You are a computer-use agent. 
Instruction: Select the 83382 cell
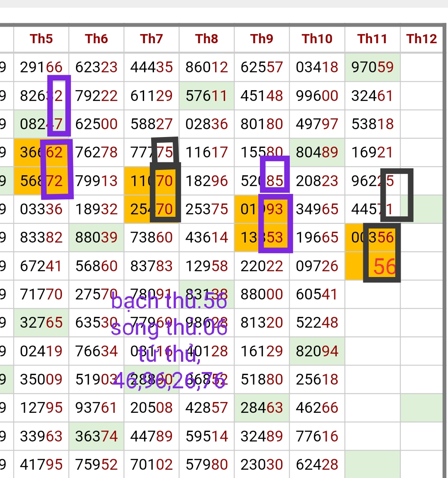tap(41, 238)
